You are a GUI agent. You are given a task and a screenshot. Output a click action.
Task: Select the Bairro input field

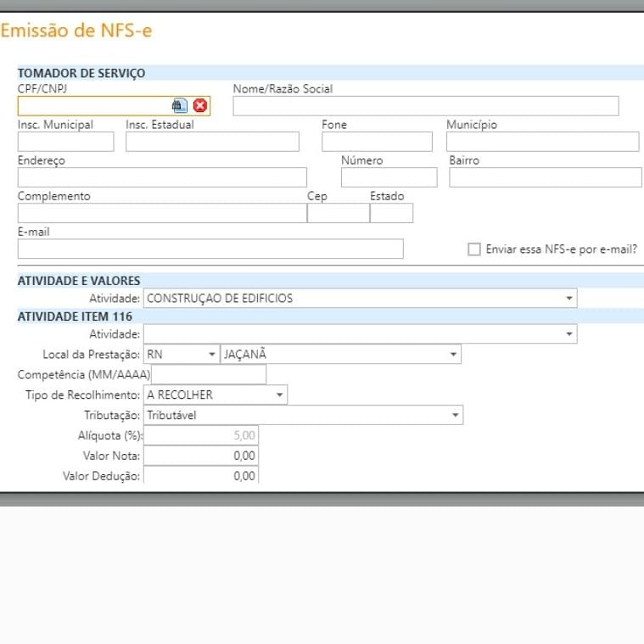pyautogui.click(x=546, y=177)
